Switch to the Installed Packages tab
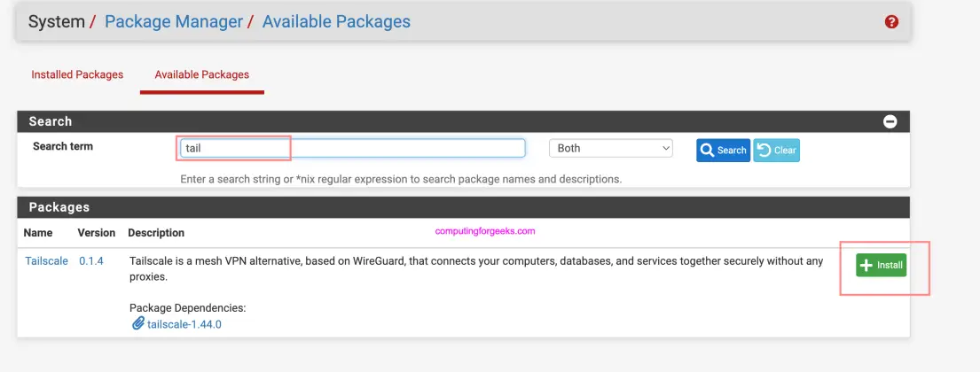Screen dimensions: 980x372 click(77, 75)
